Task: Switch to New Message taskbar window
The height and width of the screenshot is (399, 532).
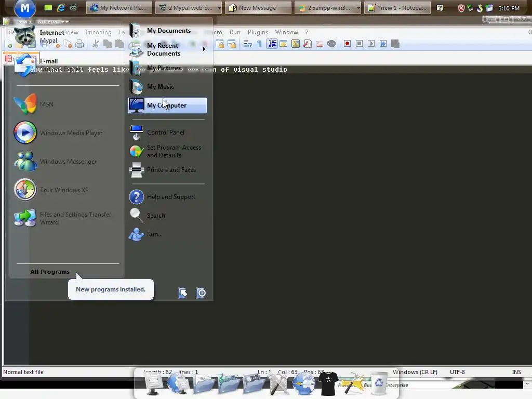Action: (x=258, y=7)
